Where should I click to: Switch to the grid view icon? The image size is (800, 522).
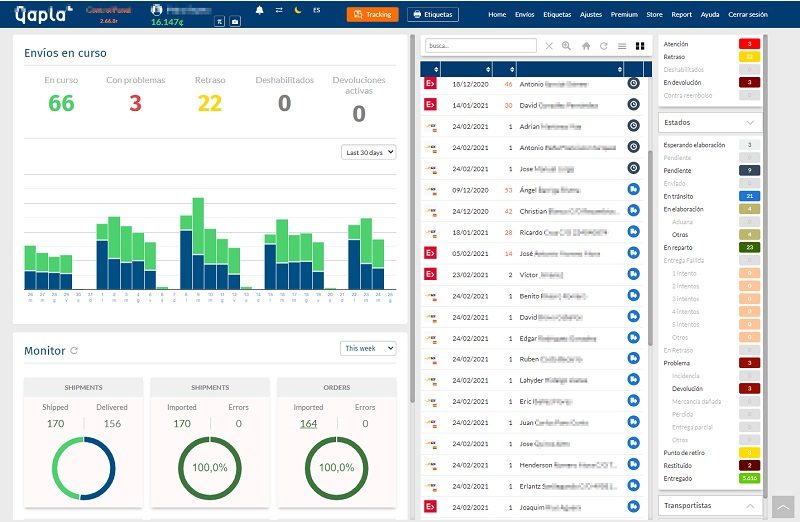click(640, 46)
